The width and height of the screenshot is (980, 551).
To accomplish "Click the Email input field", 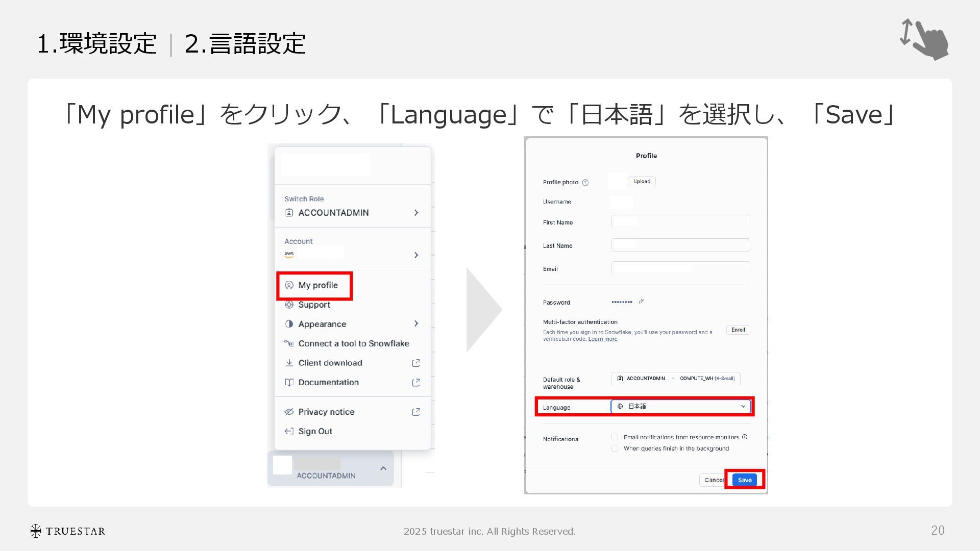I will point(681,268).
